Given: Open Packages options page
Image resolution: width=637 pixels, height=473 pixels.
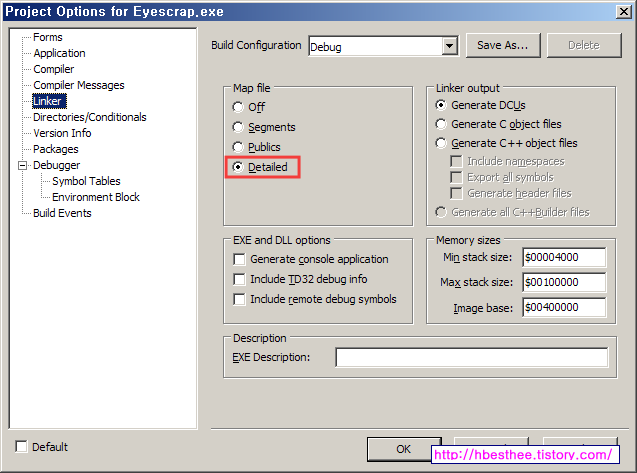Looking at the screenshot, I should (56, 149).
